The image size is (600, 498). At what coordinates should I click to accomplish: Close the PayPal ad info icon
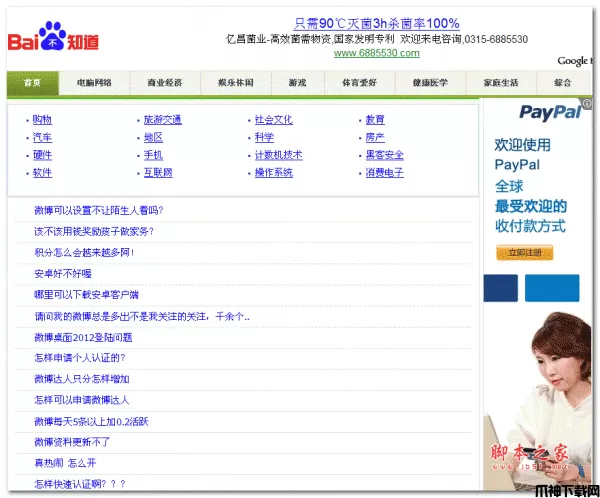(x=587, y=103)
